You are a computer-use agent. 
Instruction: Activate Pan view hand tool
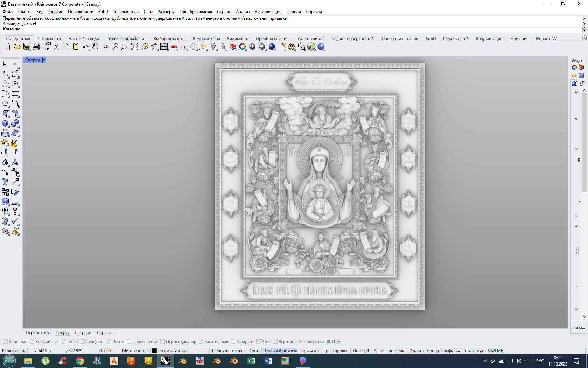[x=95, y=47]
